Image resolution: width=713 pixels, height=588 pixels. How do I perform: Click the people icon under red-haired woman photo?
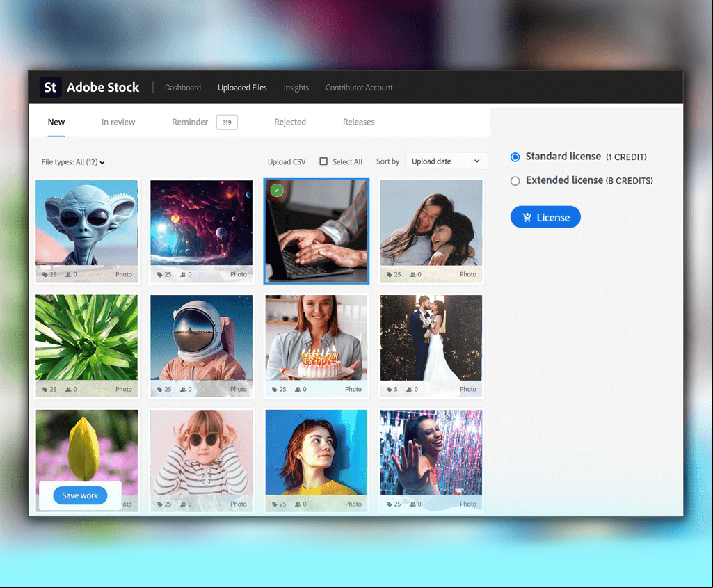298,504
